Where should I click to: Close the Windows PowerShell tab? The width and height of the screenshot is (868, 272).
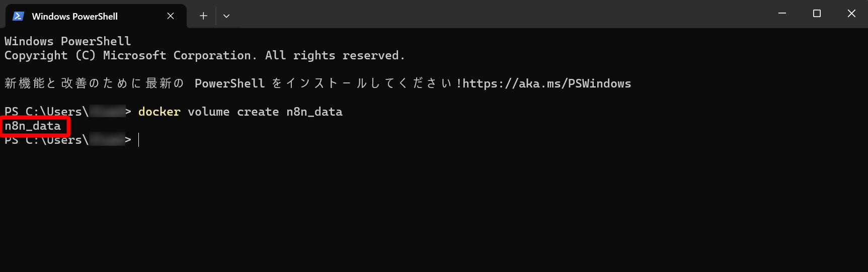[x=171, y=16]
